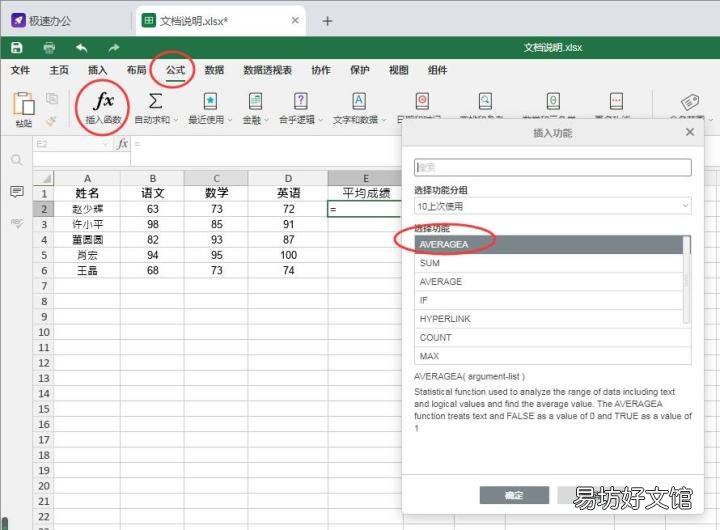720x530 pixels.
Task: Click the Undo arrow icon
Action: tap(82, 47)
